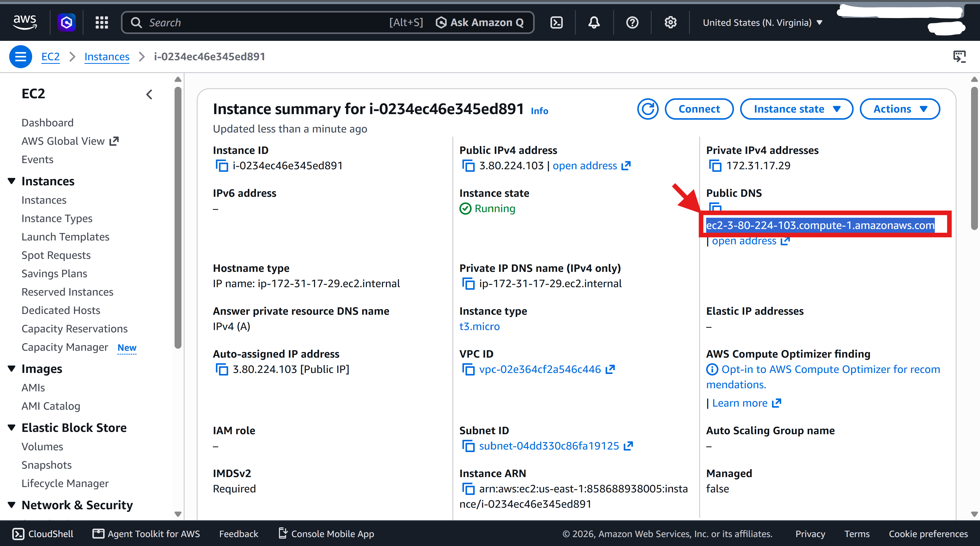
Task: Copy the VPC ID
Action: pos(468,369)
